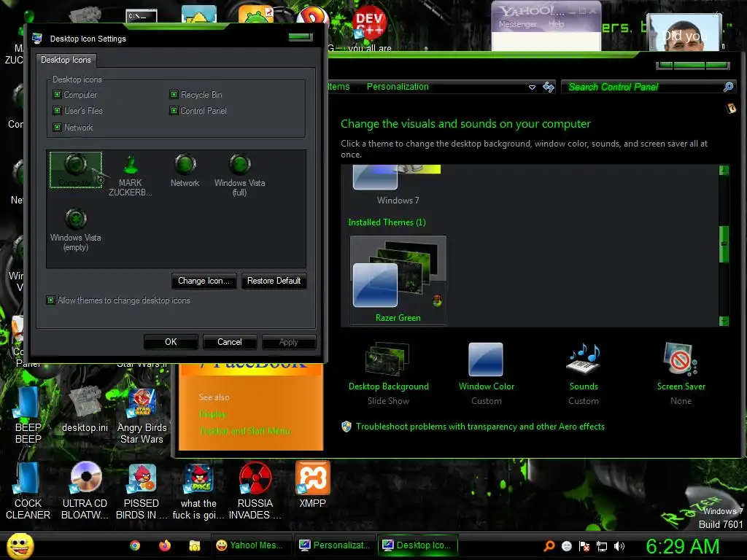The width and height of the screenshot is (747, 560).
Task: Open PISSED BIRDS IN... desktop shortcut
Action: (142, 491)
